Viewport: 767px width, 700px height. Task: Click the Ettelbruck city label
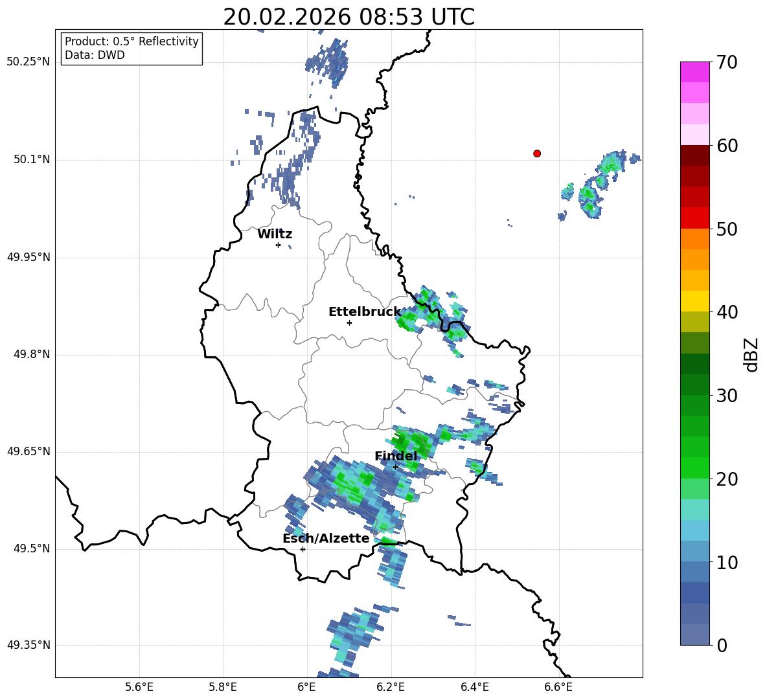coord(365,312)
